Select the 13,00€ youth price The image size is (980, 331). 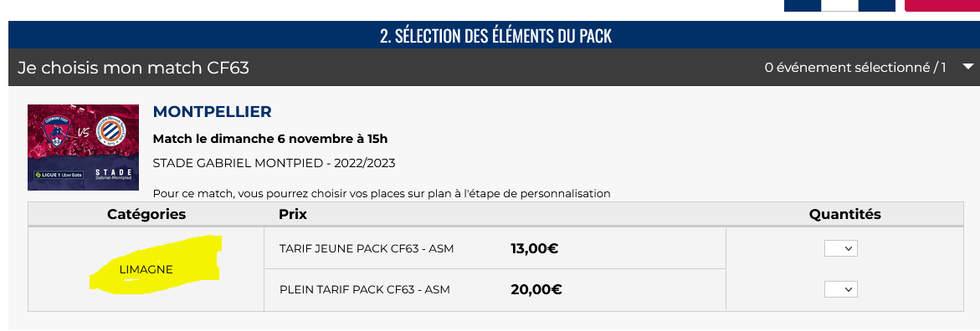(x=535, y=248)
